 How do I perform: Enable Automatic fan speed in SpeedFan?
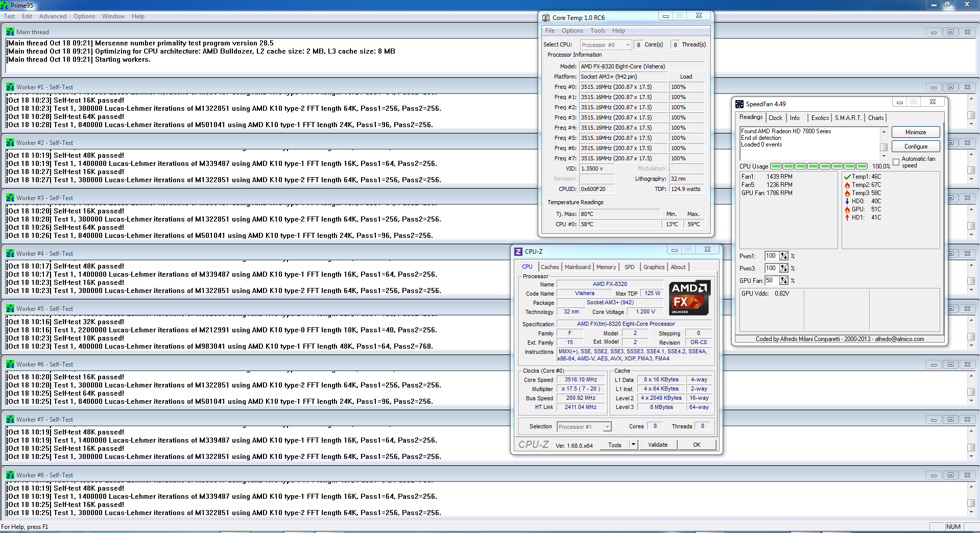pyautogui.click(x=896, y=162)
